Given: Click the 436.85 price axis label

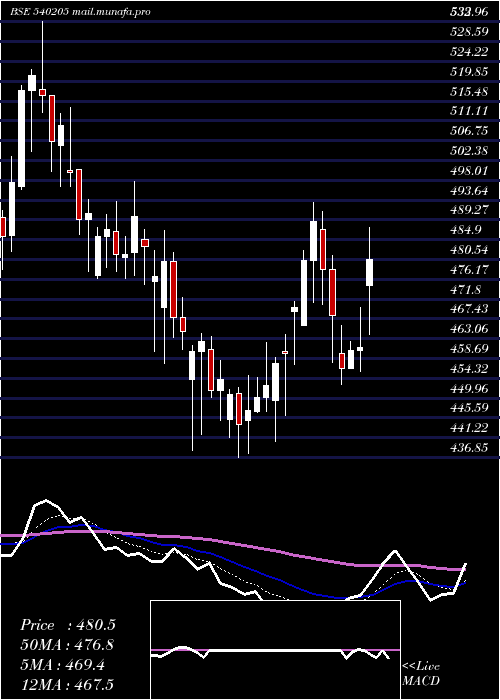Looking at the screenshot, I should 469,448.
